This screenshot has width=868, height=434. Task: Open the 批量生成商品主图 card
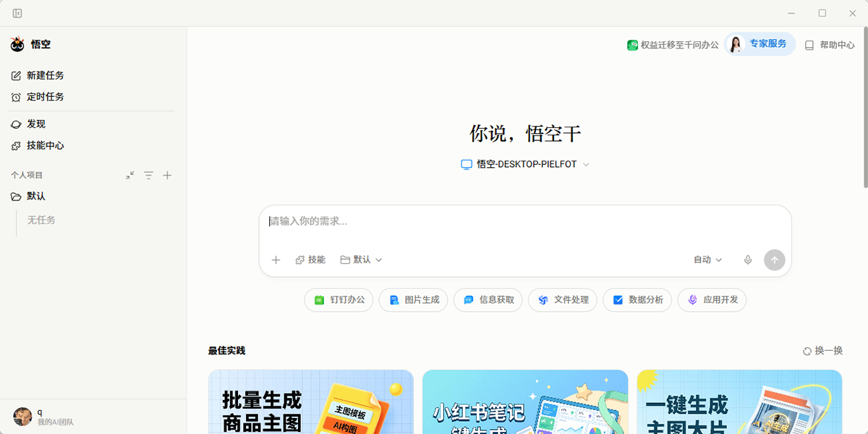(311, 402)
